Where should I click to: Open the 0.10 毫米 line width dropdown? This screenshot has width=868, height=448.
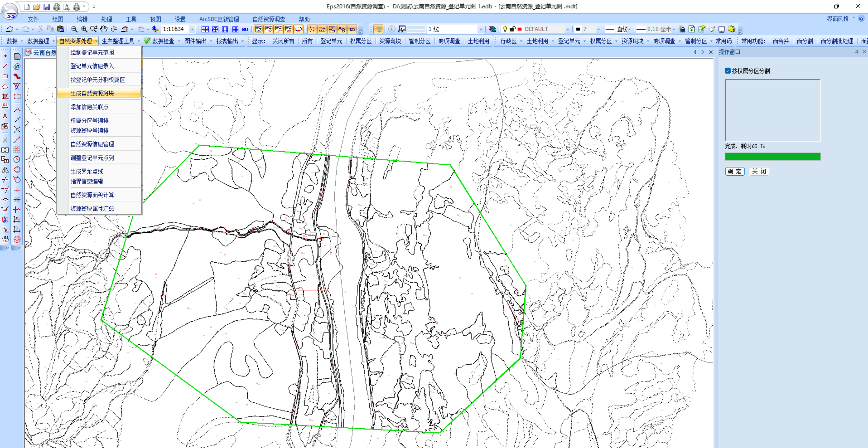pos(674,29)
